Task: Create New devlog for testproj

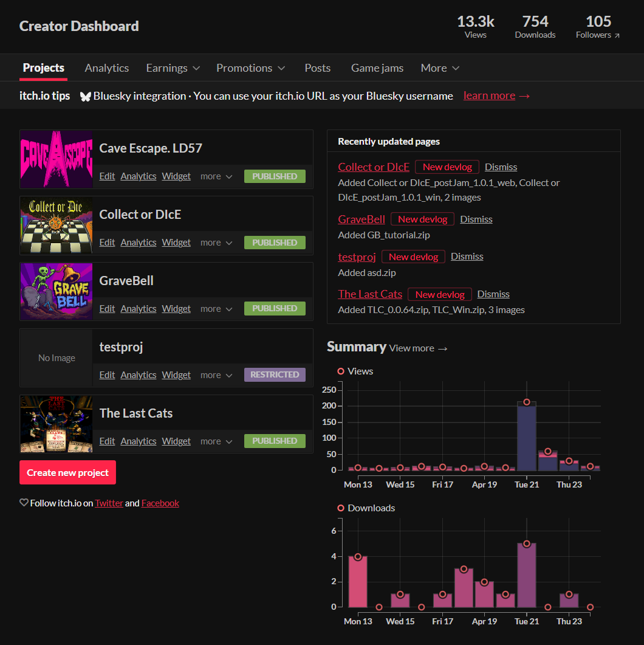Action: (x=414, y=257)
